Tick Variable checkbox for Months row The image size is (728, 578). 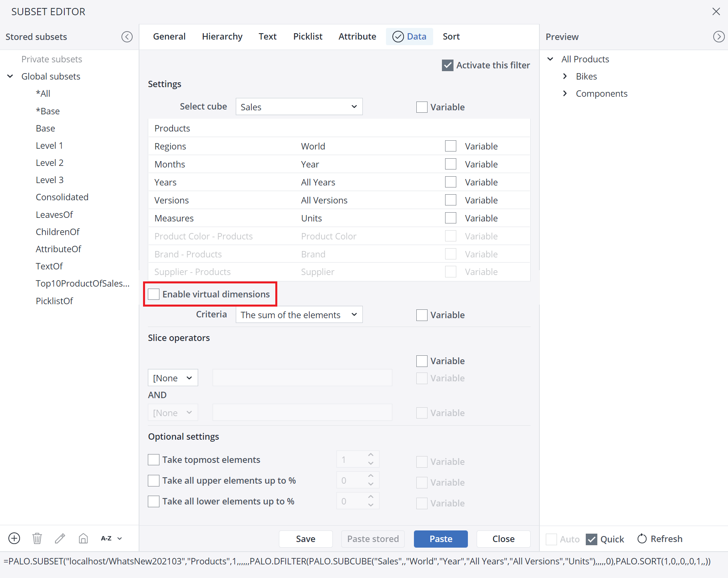tap(451, 164)
